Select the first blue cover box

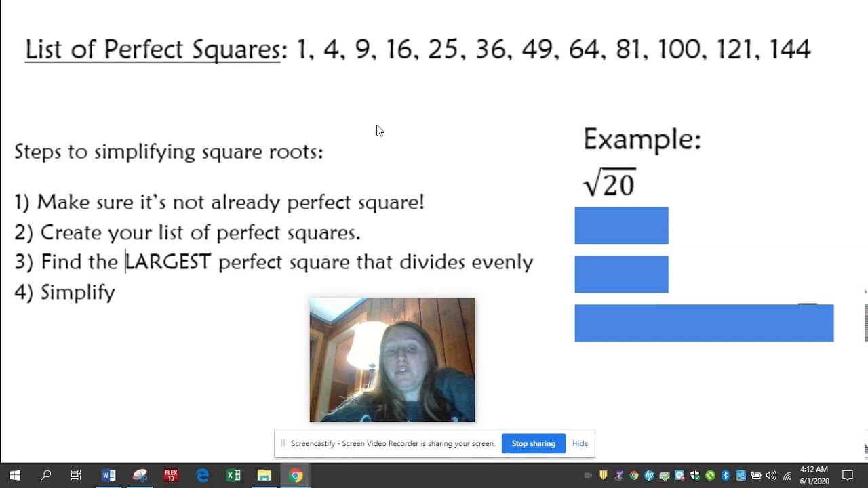[621, 226]
